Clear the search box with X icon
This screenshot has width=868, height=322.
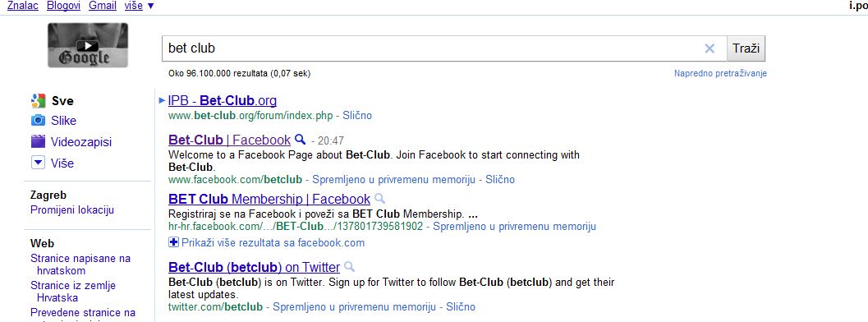click(710, 48)
